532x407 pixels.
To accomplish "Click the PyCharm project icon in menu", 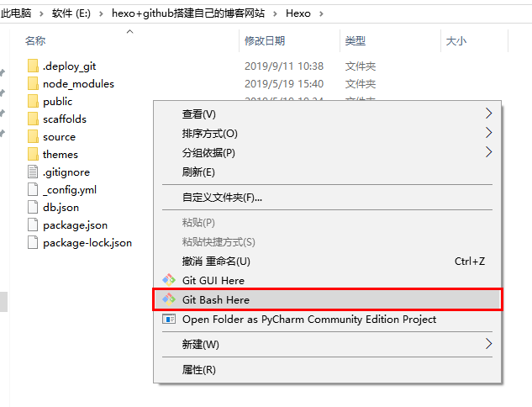I will pos(169,319).
